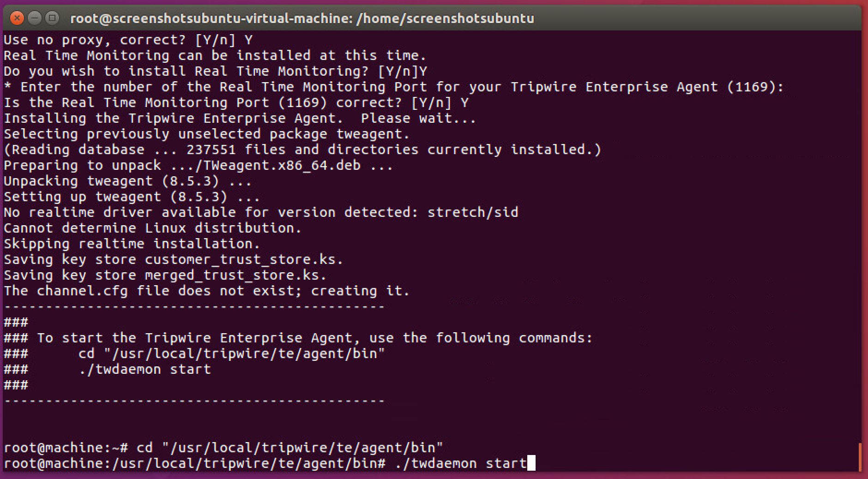Click the customer_trust_store.ks filename
Viewport: 868px width, 479px height.
click(x=243, y=259)
